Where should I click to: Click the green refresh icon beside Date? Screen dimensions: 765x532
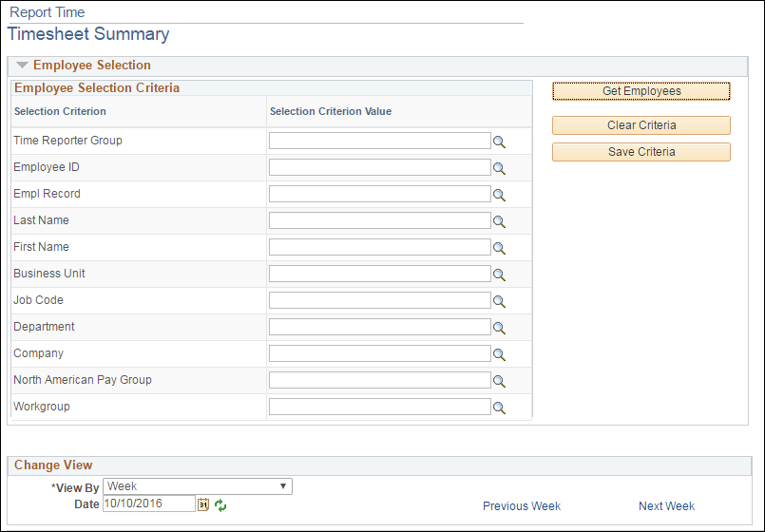(220, 505)
